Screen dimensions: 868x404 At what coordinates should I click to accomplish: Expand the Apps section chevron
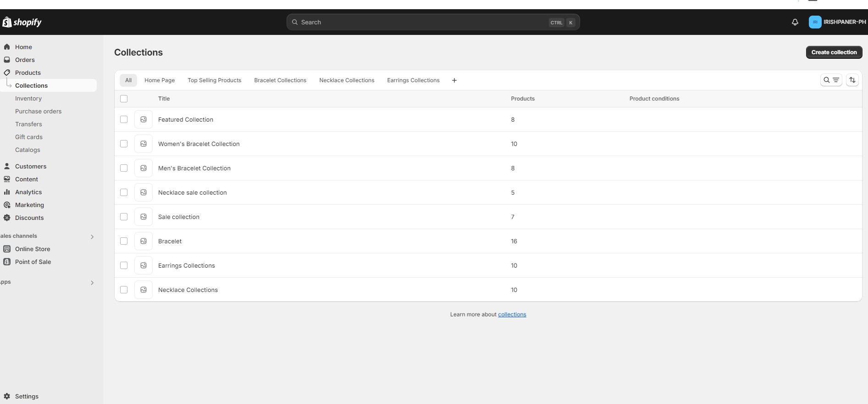[92, 283]
